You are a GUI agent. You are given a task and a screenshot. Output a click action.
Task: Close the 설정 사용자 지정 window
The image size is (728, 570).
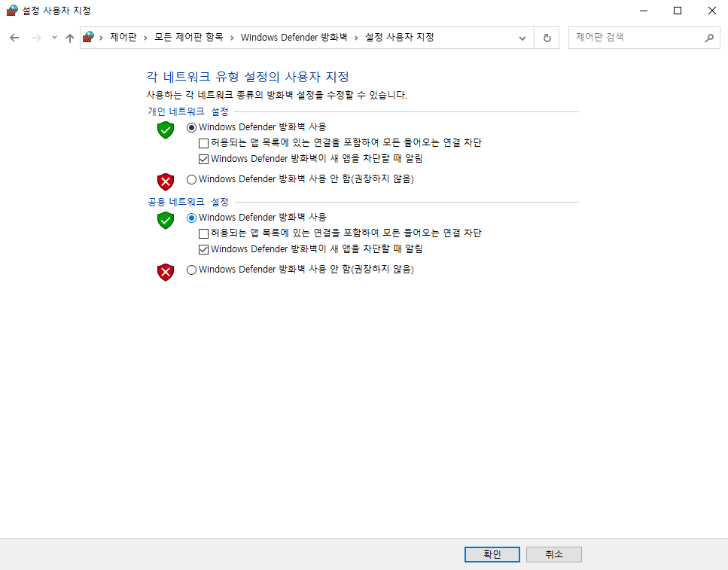[711, 11]
